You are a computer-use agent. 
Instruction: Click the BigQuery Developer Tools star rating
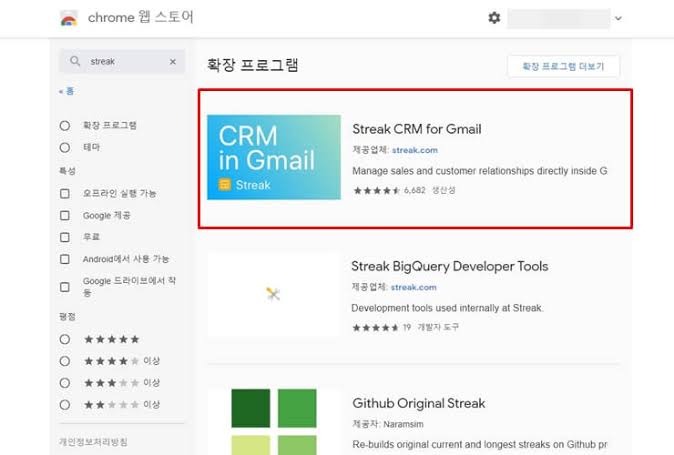(376, 328)
